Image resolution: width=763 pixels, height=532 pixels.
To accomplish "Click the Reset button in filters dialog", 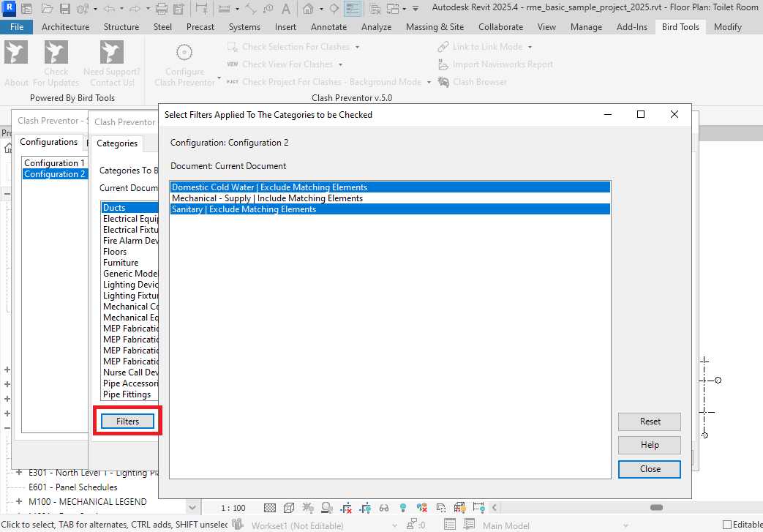I will [x=650, y=422].
